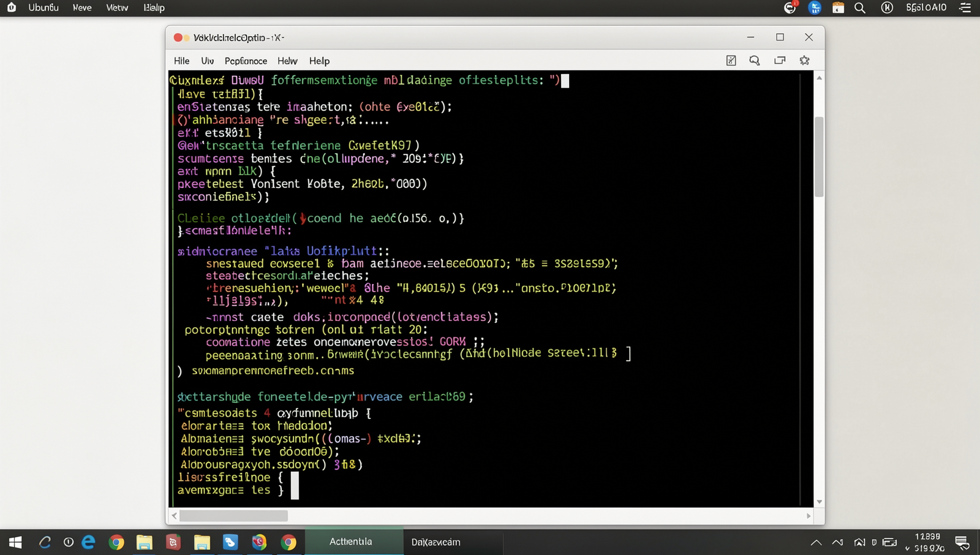This screenshot has width=980, height=555.
Task: Click the line 'steatectcesordι.aꞅeieches;'
Action: (287, 276)
